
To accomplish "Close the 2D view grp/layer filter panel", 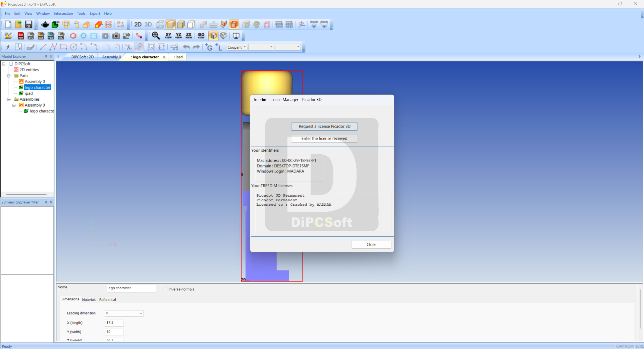I will tap(51, 202).
